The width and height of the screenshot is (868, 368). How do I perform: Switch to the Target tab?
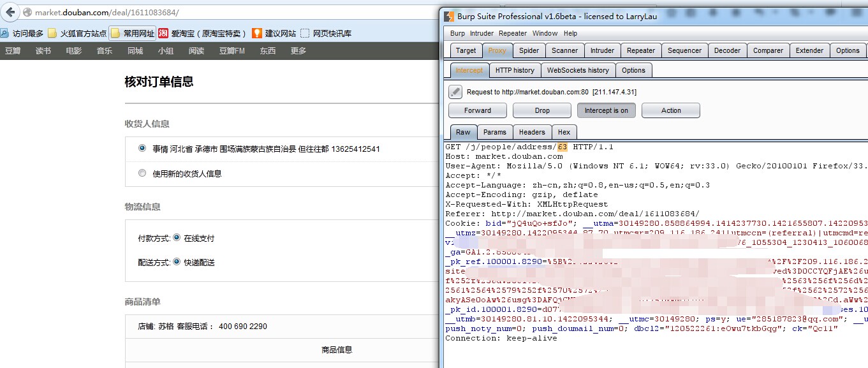click(466, 50)
